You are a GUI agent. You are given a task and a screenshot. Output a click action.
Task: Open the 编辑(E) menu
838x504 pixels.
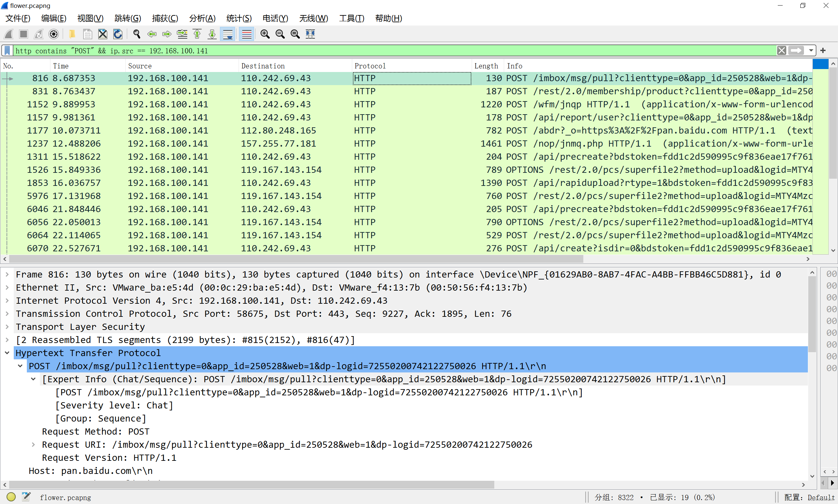(54, 18)
